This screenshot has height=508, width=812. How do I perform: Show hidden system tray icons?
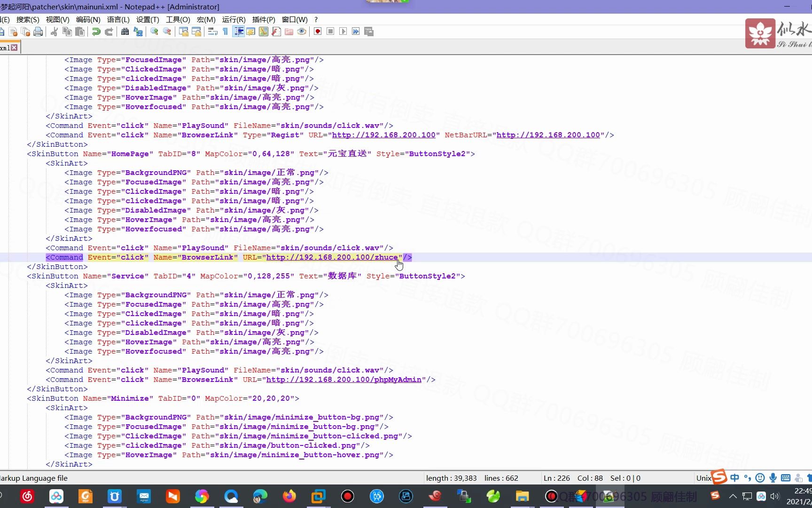[733, 496]
